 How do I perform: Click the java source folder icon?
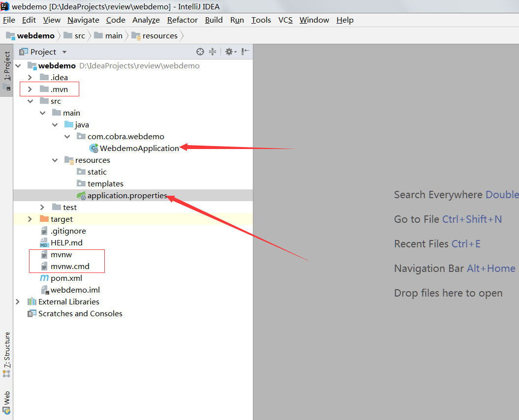(x=69, y=124)
